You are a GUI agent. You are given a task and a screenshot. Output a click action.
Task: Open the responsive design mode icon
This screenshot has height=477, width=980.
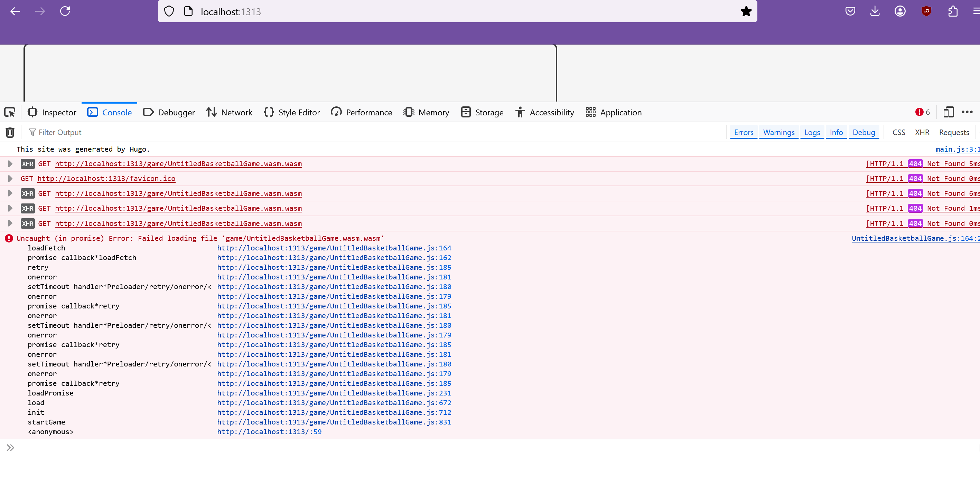coord(949,112)
